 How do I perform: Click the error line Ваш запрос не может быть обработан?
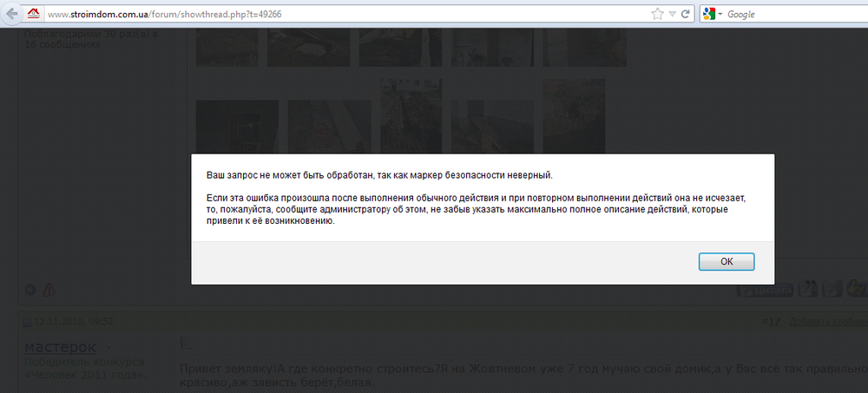380,175
